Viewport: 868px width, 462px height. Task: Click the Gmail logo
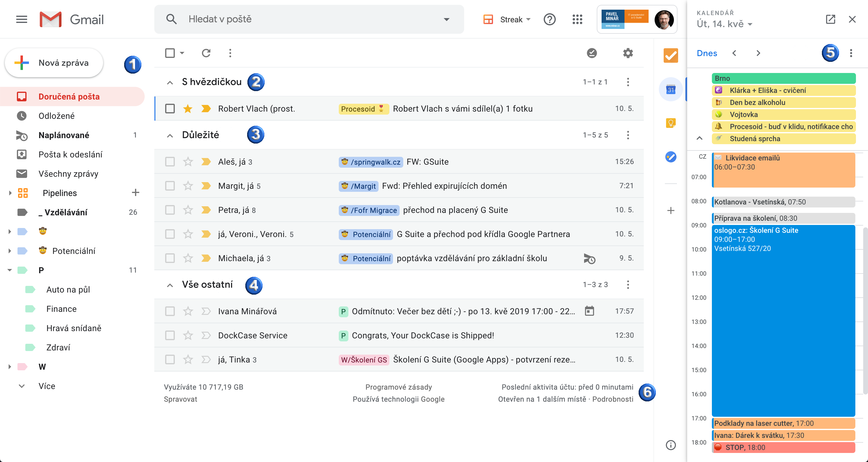click(x=71, y=19)
